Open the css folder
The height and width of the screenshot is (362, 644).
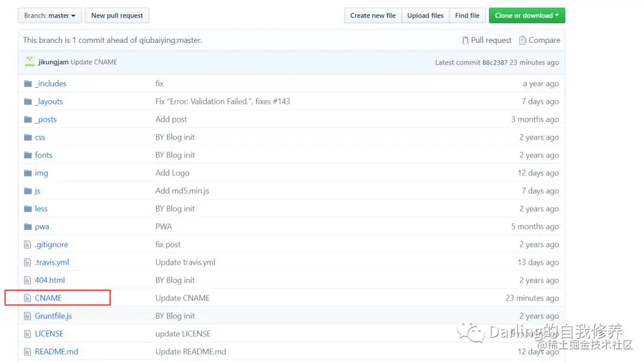(x=40, y=137)
